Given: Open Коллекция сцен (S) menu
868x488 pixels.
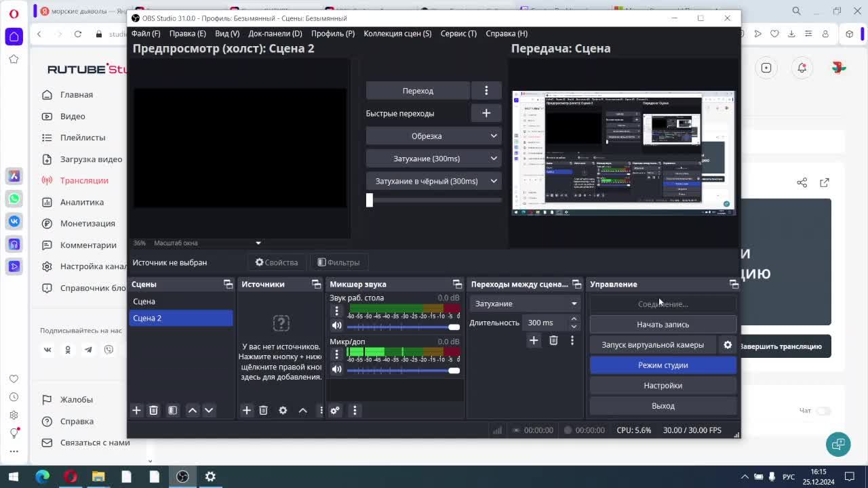Looking at the screenshot, I should 397,33.
